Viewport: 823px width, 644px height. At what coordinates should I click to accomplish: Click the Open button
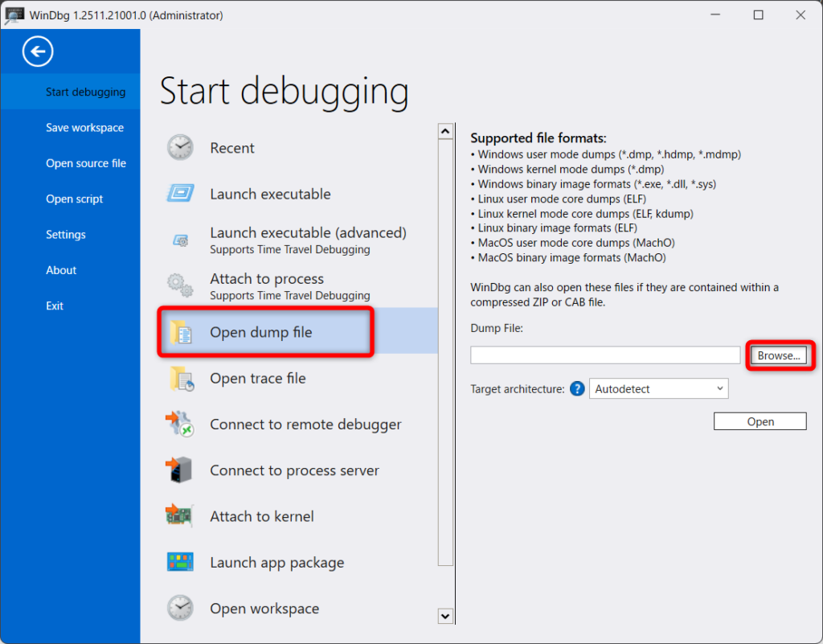[x=760, y=421]
